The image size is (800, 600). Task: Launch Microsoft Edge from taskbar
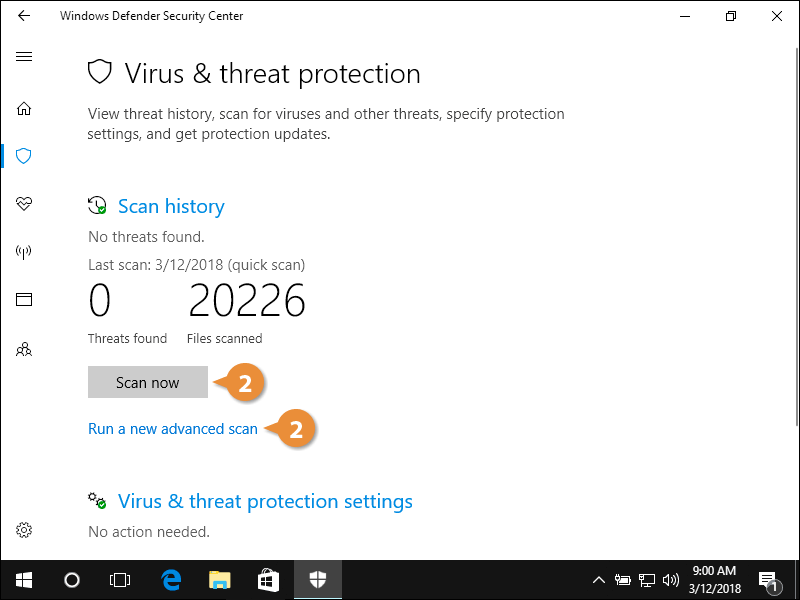(x=171, y=579)
